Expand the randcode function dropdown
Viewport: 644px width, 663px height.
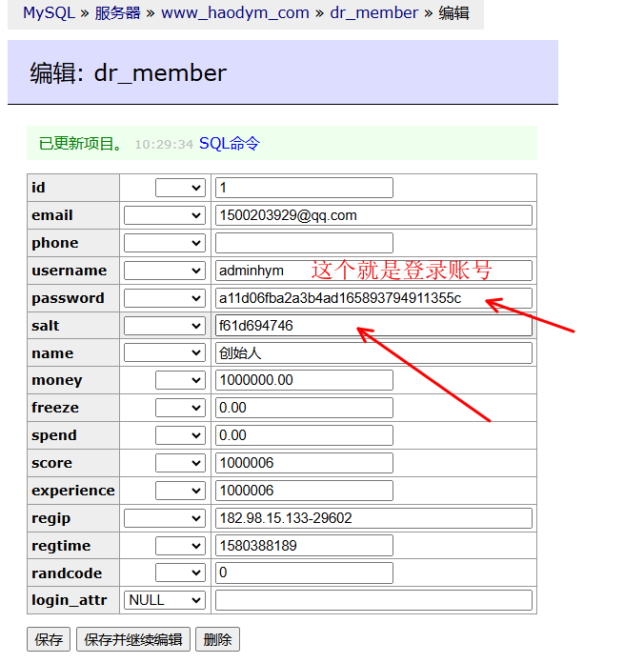[x=180, y=573]
